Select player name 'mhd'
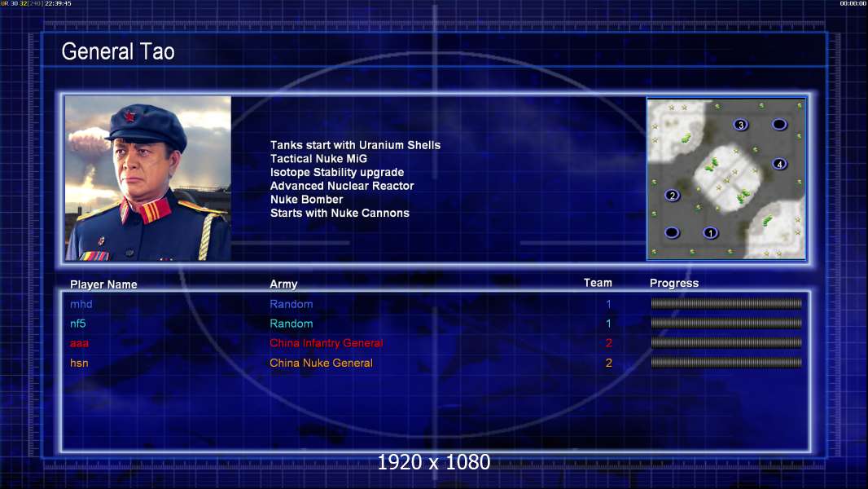The width and height of the screenshot is (868, 489). click(x=81, y=304)
